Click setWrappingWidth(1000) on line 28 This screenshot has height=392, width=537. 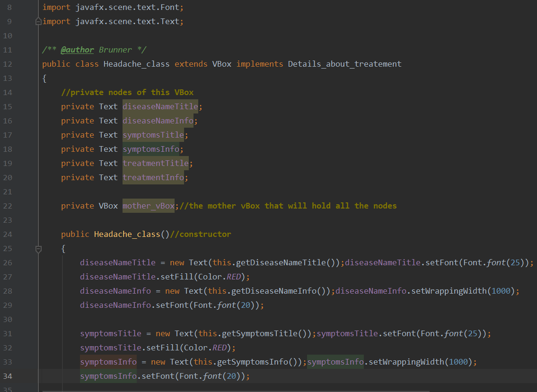(463, 291)
